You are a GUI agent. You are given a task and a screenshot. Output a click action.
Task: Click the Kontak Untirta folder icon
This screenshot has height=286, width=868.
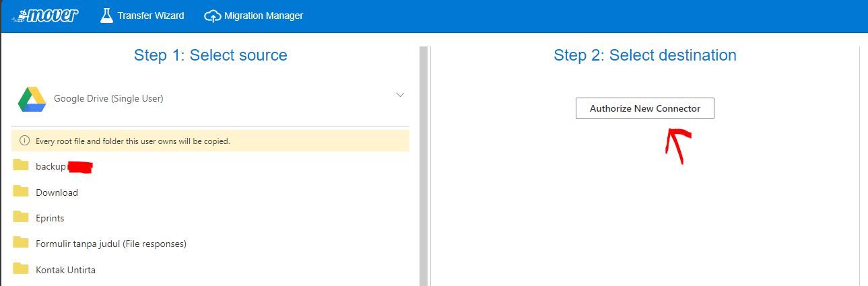click(x=21, y=269)
